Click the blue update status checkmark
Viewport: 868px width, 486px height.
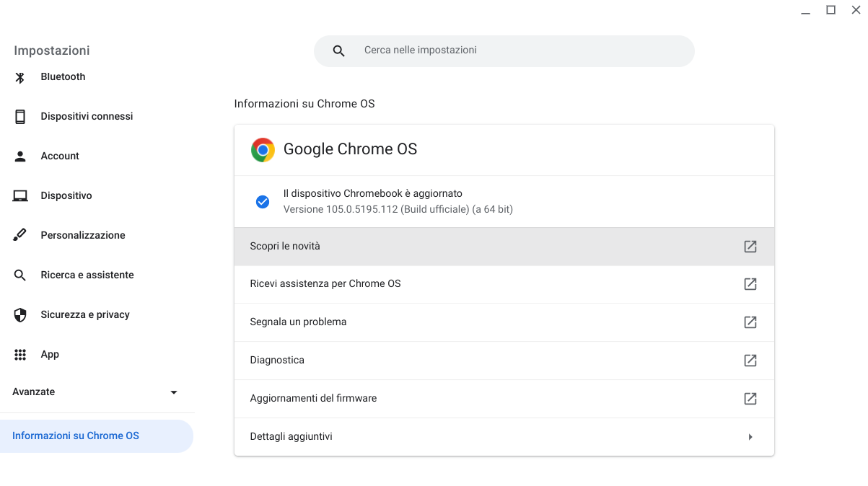click(263, 202)
